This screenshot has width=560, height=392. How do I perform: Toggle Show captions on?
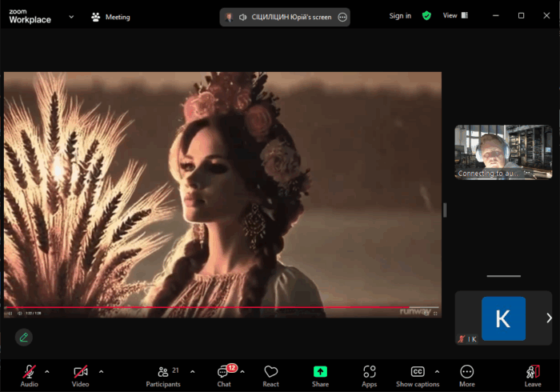418,373
